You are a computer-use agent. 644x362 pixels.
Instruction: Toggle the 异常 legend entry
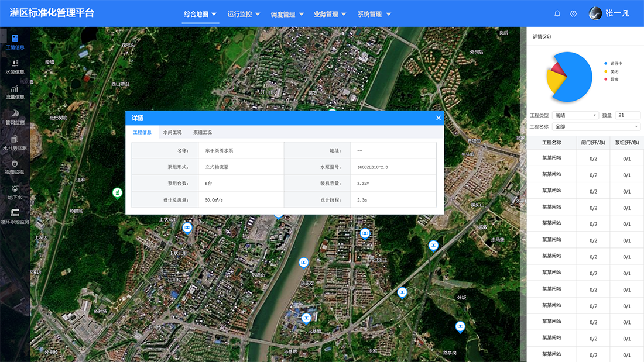pos(613,79)
